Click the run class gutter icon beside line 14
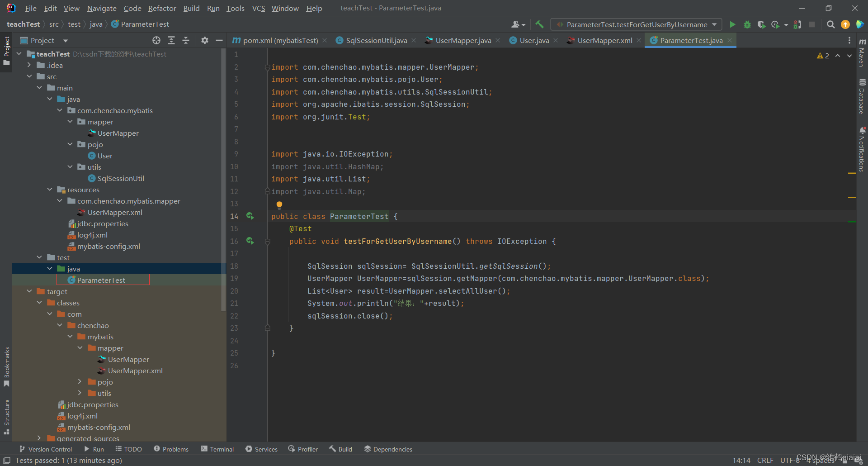The image size is (868, 466). pyautogui.click(x=250, y=216)
